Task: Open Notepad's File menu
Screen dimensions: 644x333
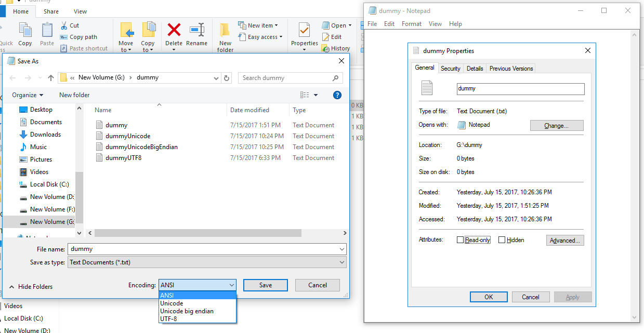Action: [372, 24]
